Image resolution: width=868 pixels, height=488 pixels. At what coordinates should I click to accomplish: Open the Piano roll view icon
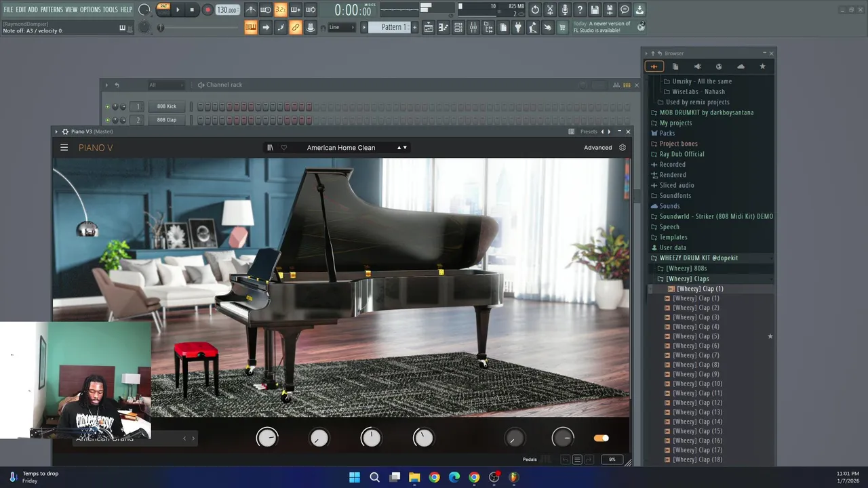443,27
